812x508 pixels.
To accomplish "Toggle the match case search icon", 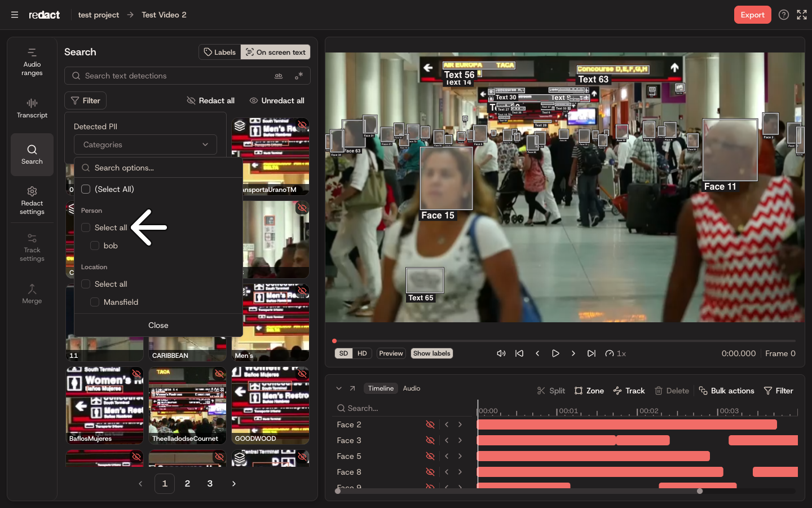I will pyautogui.click(x=279, y=76).
